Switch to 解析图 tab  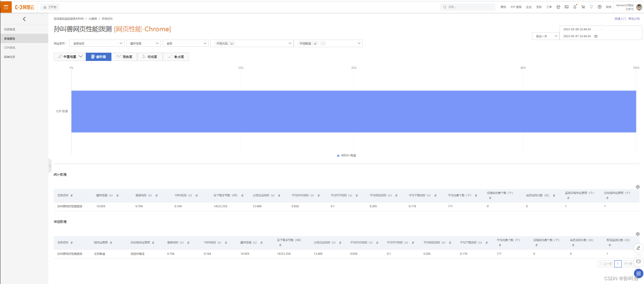[99, 57]
